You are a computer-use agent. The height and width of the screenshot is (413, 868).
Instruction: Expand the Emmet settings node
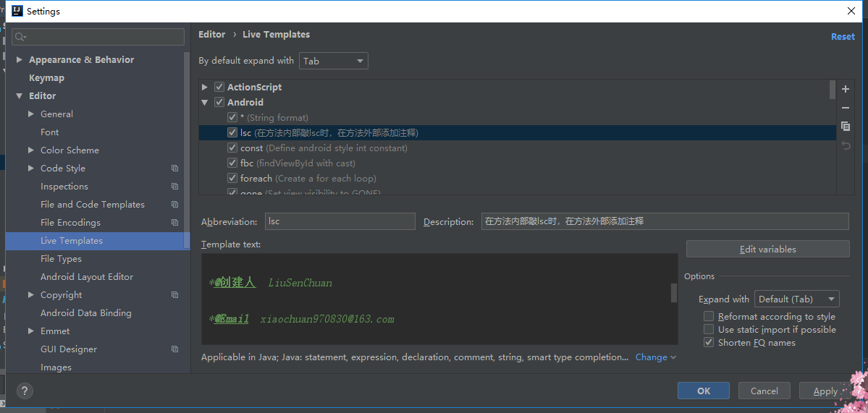pos(31,331)
